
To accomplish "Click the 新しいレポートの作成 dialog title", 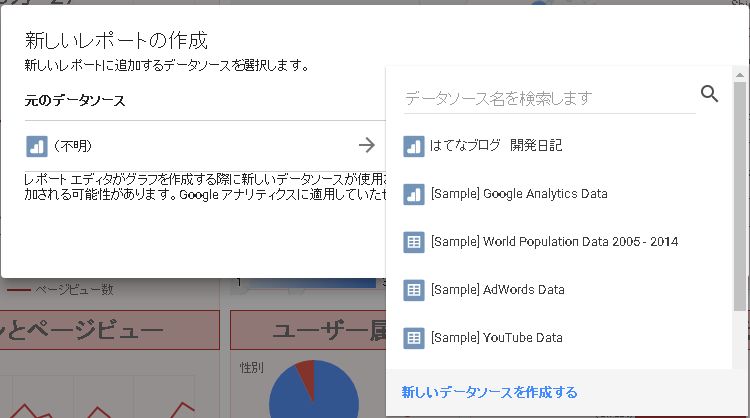I will pos(116,40).
